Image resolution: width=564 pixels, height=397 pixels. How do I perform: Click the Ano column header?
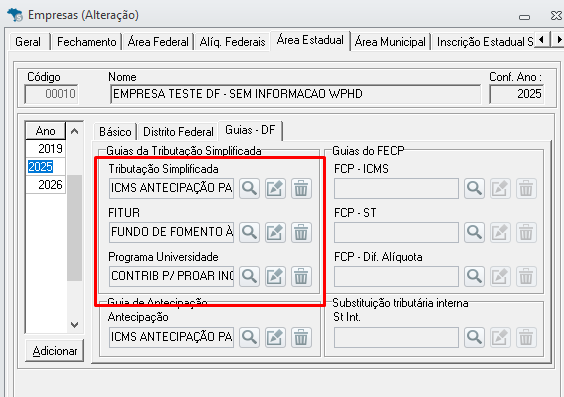[46, 131]
